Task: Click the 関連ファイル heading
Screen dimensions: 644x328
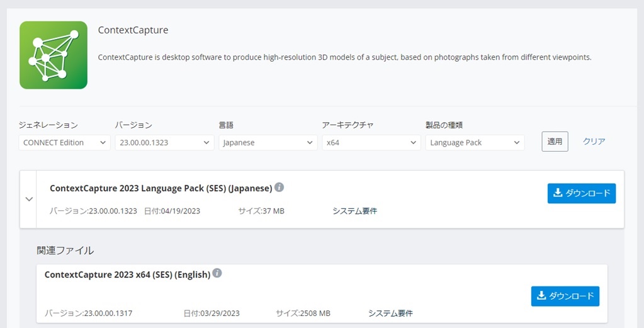Action: 65,251
